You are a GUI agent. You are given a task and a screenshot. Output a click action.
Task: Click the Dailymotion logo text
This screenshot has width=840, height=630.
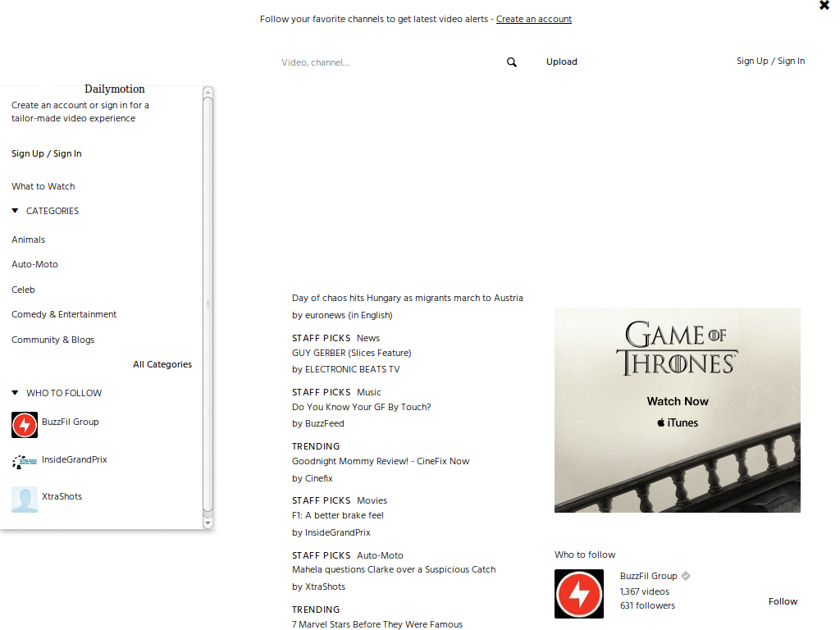(115, 89)
